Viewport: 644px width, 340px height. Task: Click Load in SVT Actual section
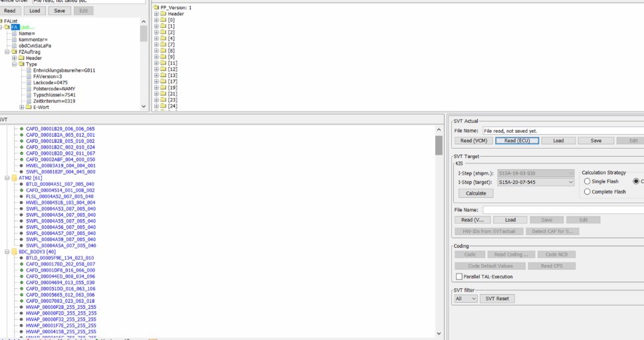pyautogui.click(x=558, y=140)
